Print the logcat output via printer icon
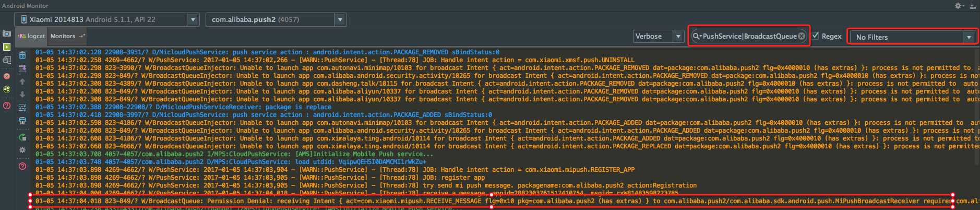980x210 pixels. (22, 121)
